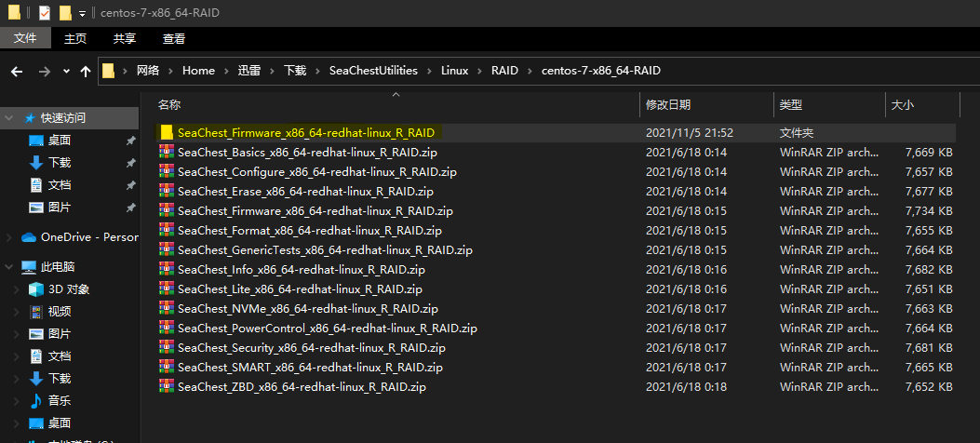Select 下載 under quick access

click(x=60, y=163)
